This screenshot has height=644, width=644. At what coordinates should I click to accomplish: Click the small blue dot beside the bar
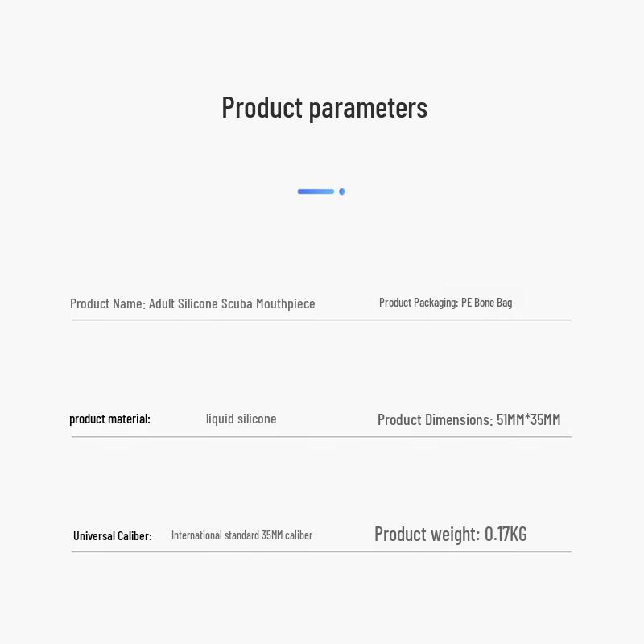click(342, 192)
